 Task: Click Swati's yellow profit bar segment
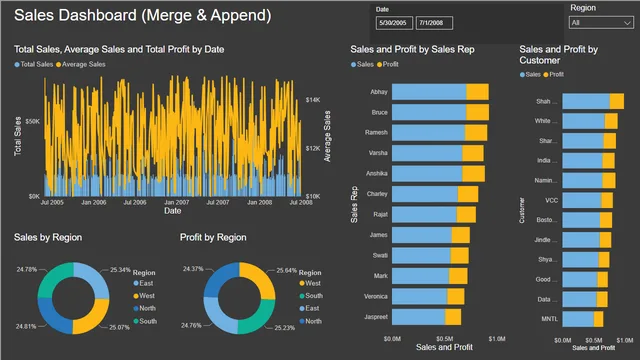pyautogui.click(x=459, y=256)
